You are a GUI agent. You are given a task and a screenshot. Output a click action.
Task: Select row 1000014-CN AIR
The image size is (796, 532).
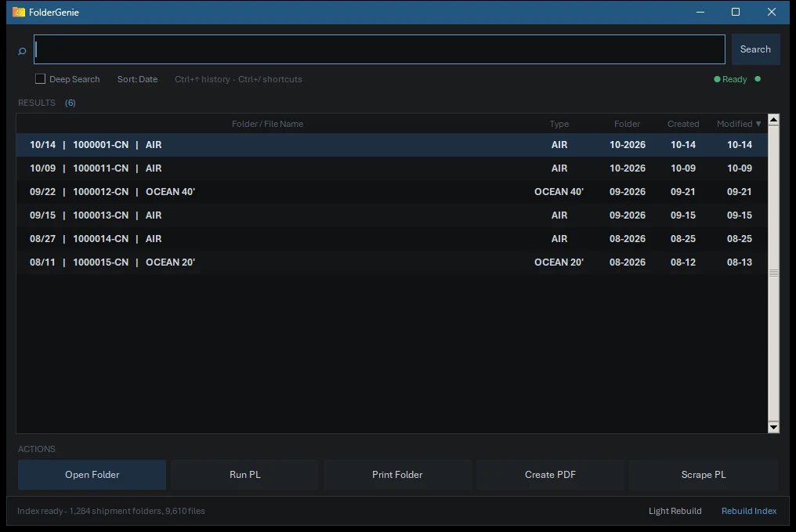pyautogui.click(x=392, y=239)
